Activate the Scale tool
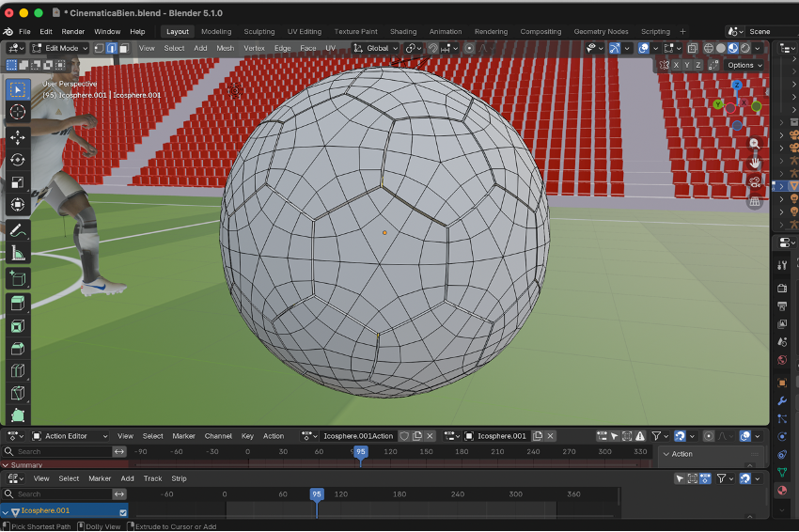 click(x=18, y=182)
